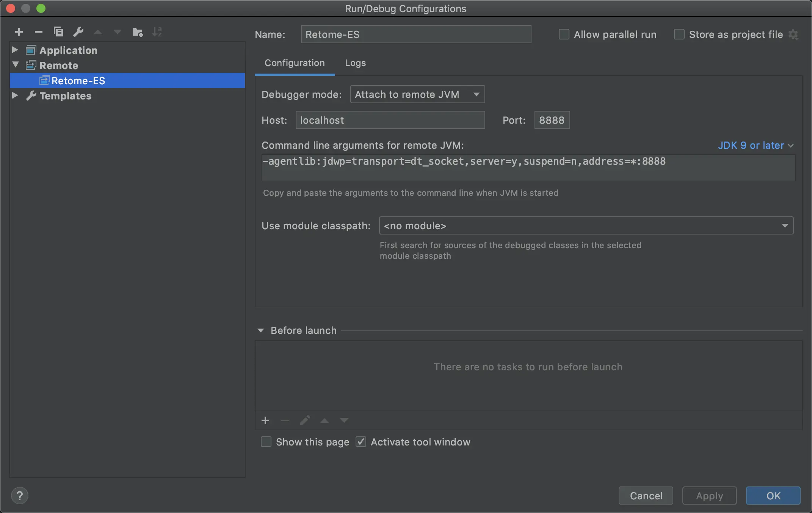Open the Debugger mode dropdown
The width and height of the screenshot is (812, 513).
417,94
